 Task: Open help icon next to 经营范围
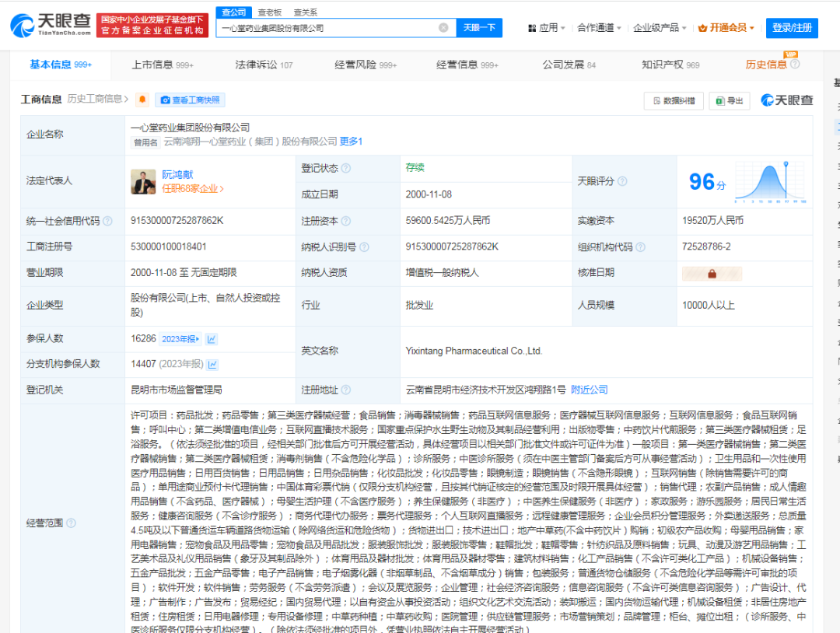[72, 523]
